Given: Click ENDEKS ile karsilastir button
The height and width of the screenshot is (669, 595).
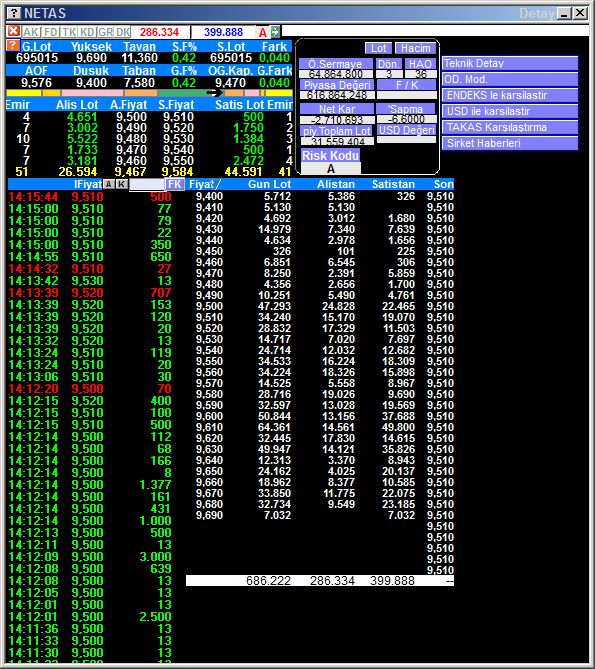Looking at the screenshot, I should (510, 95).
